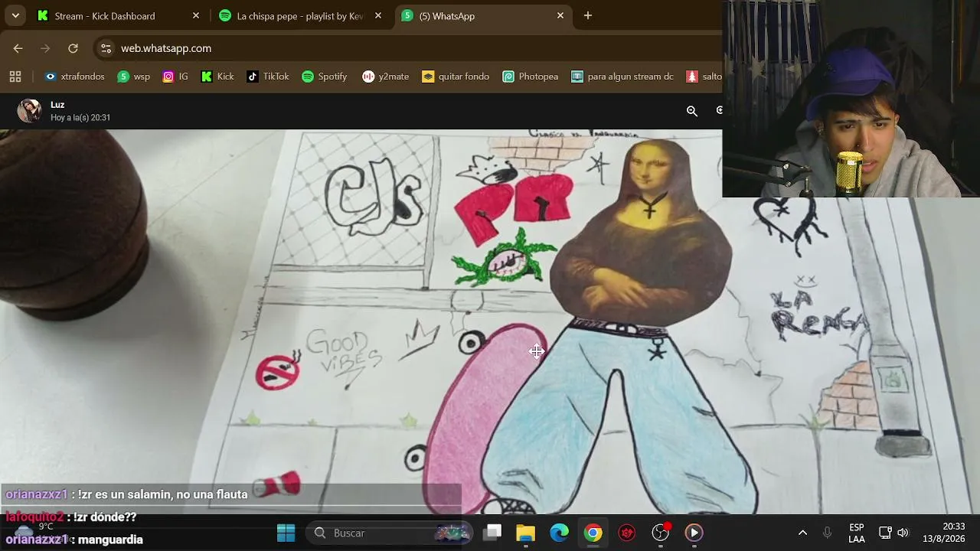980x551 pixels.
Task: Zoom the image with the magnifier icon
Action: click(x=692, y=111)
